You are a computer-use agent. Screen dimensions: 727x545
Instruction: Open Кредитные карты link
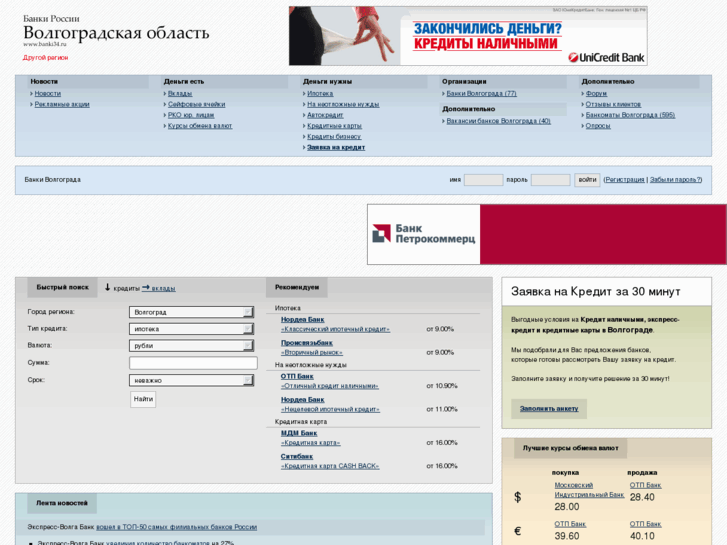click(x=334, y=126)
